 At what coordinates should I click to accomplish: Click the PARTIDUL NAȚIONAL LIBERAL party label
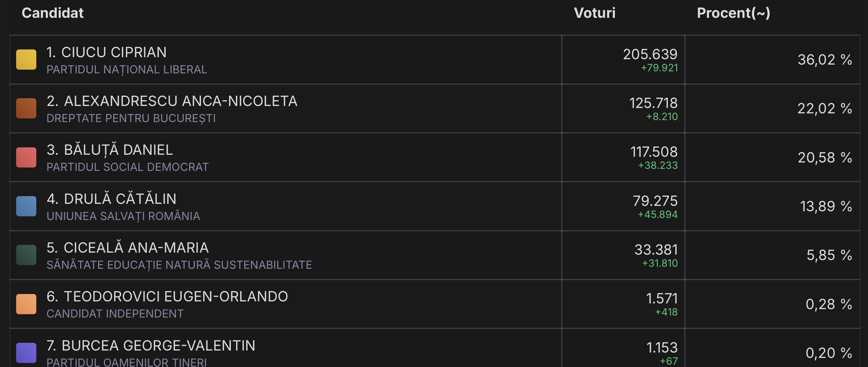[127, 70]
